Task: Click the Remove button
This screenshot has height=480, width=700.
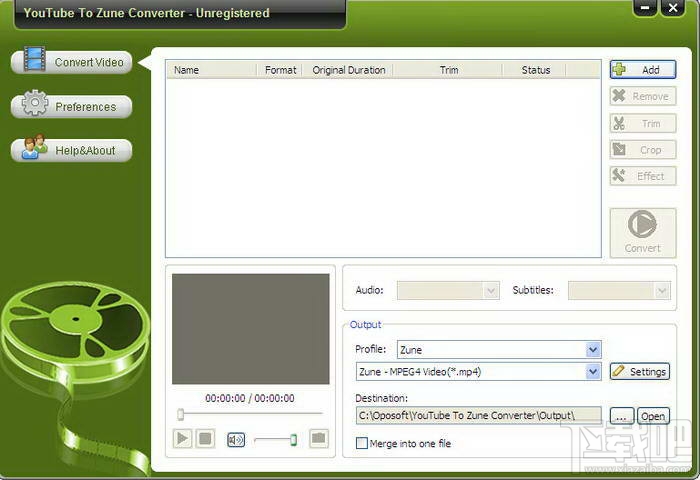Action: [643, 96]
